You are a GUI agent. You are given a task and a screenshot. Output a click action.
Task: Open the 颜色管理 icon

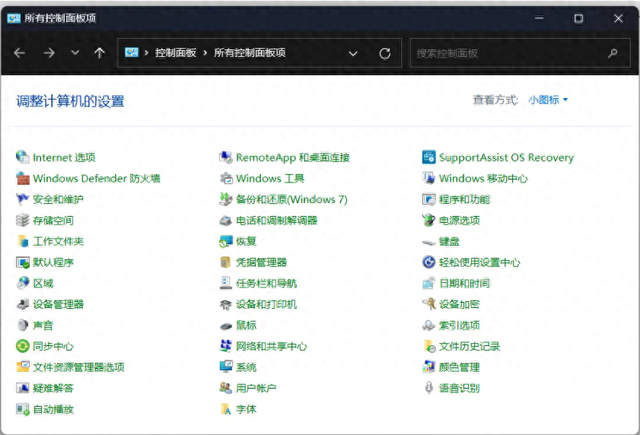tap(429, 367)
